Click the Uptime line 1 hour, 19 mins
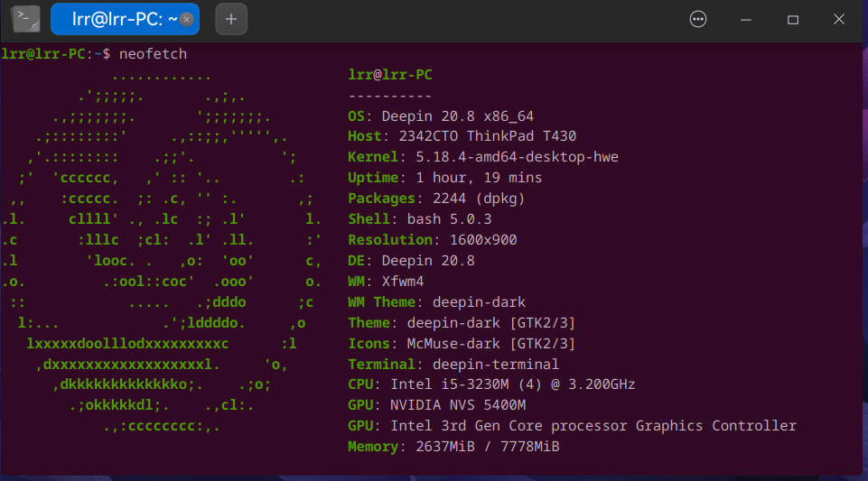The width and height of the screenshot is (868, 481). pyautogui.click(x=444, y=178)
